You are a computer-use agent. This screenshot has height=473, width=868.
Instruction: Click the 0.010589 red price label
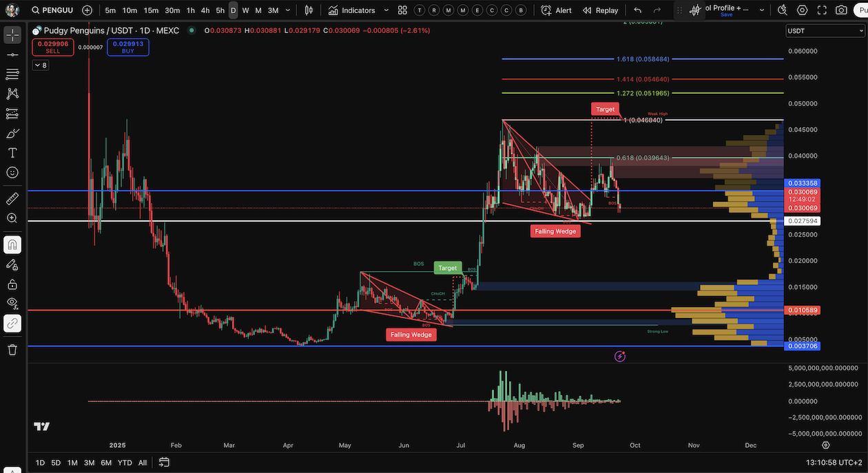click(803, 311)
